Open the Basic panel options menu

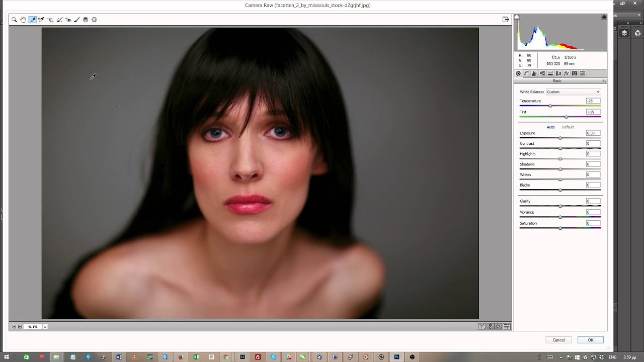pos(604,81)
